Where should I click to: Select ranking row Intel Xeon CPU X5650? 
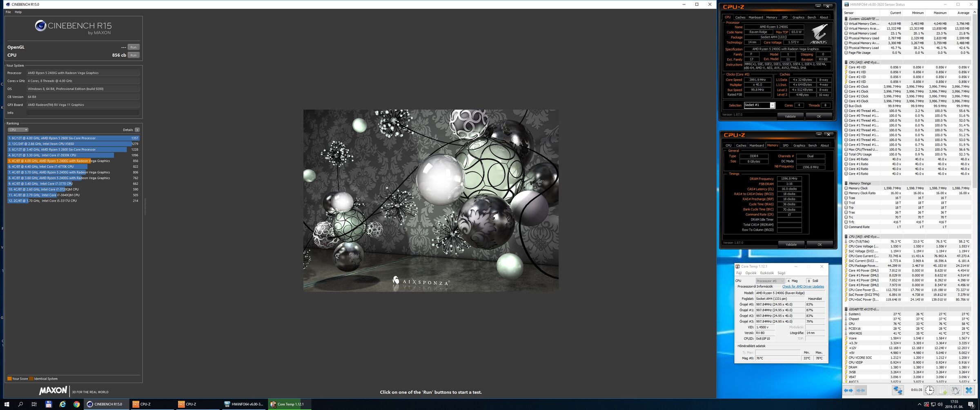[x=73, y=144]
